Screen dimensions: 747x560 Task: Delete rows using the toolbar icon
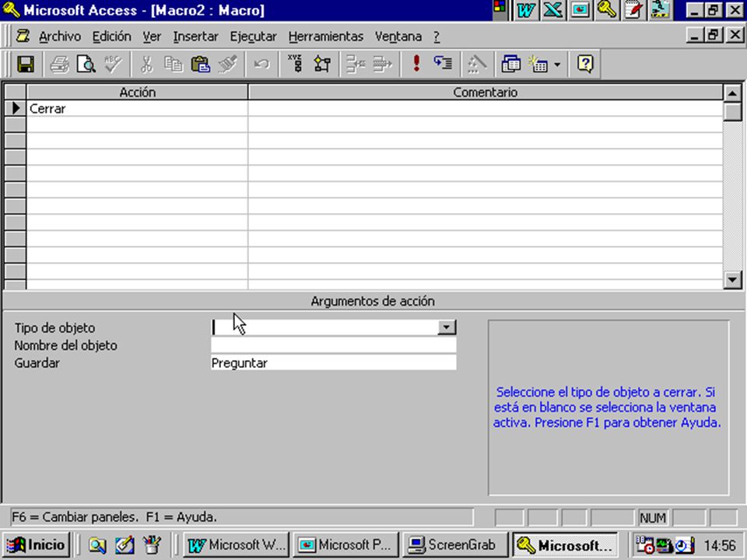tap(383, 64)
